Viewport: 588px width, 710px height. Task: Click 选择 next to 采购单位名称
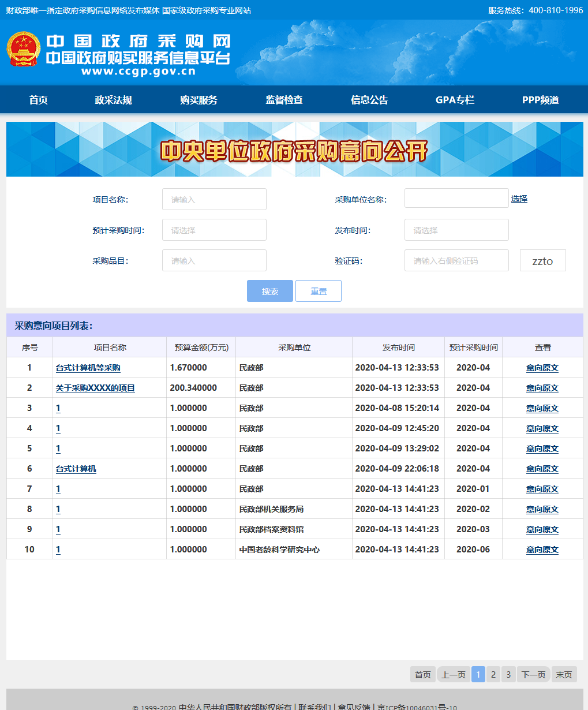[x=519, y=198]
